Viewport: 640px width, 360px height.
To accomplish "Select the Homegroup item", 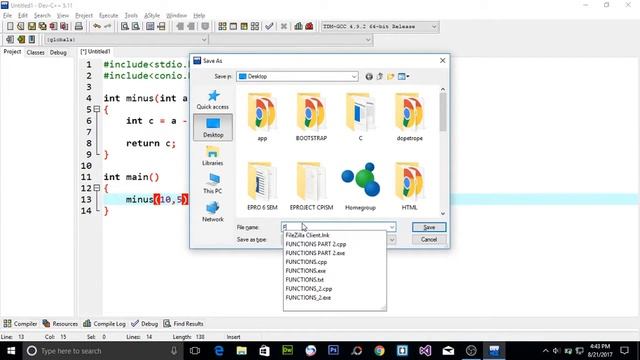I will point(360,186).
